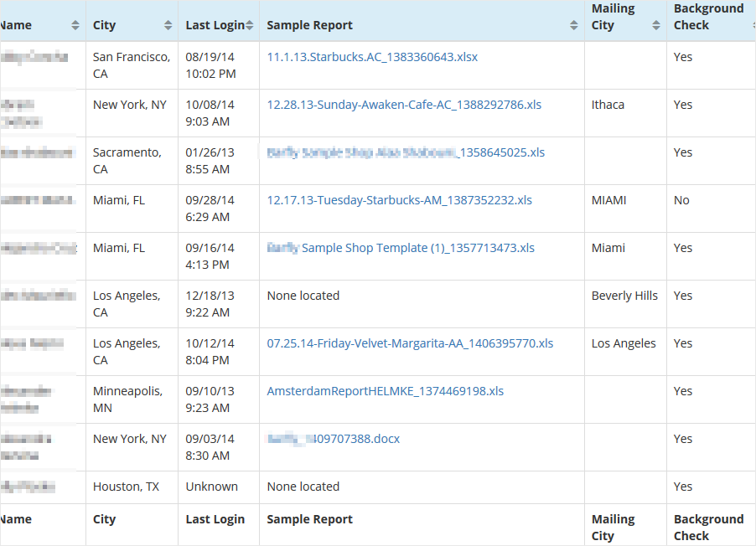Screen dimensions: 756x546
Task: Click Sample Report column sort arrows
Action: click(x=574, y=25)
